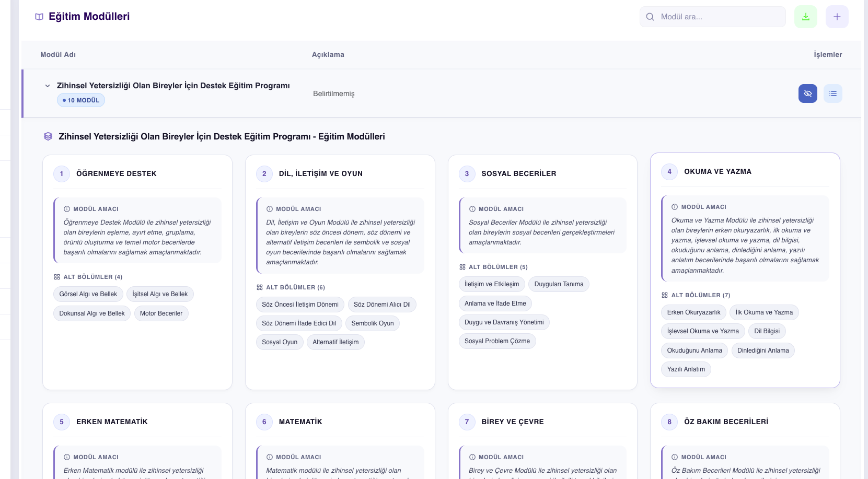
Task: Select the Sembolik Oyun chip
Action: 373,323
